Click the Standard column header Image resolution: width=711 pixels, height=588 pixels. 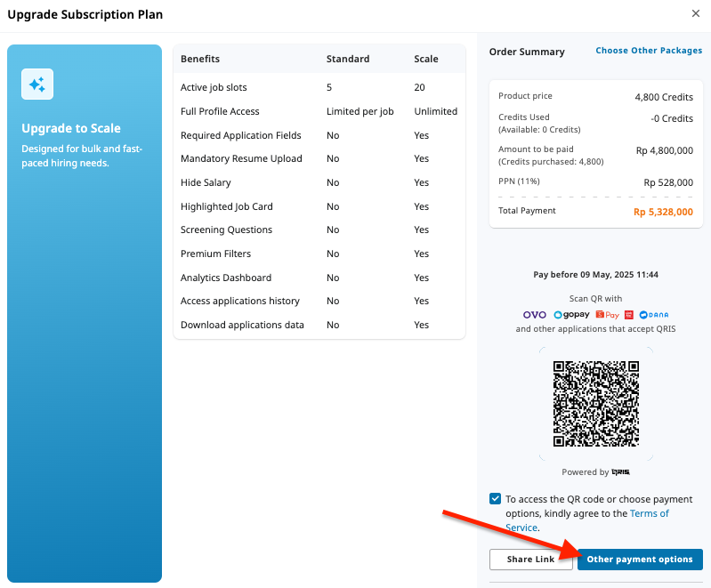[x=348, y=59]
